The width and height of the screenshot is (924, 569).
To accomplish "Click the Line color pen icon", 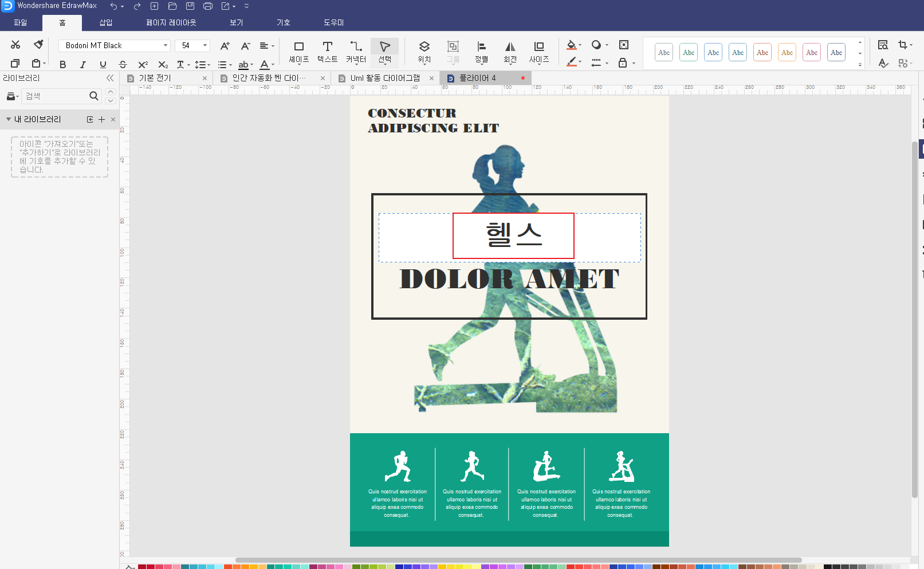I will point(571,62).
